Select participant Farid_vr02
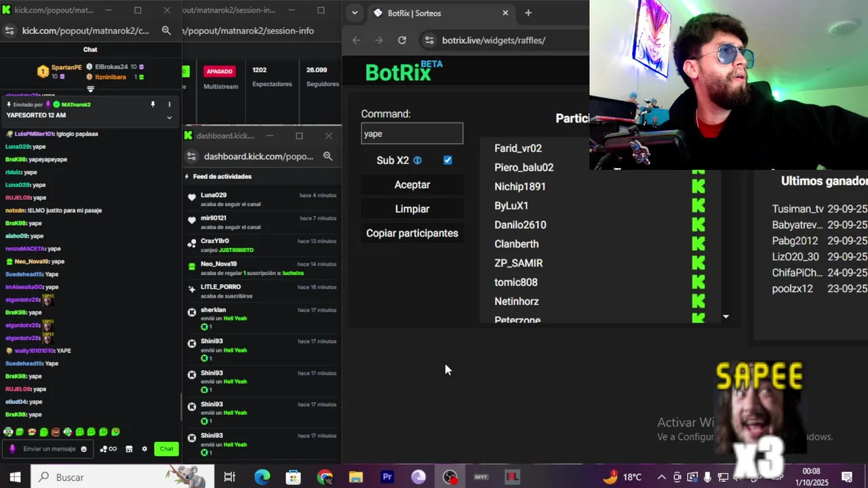This screenshot has height=488, width=868. click(518, 148)
